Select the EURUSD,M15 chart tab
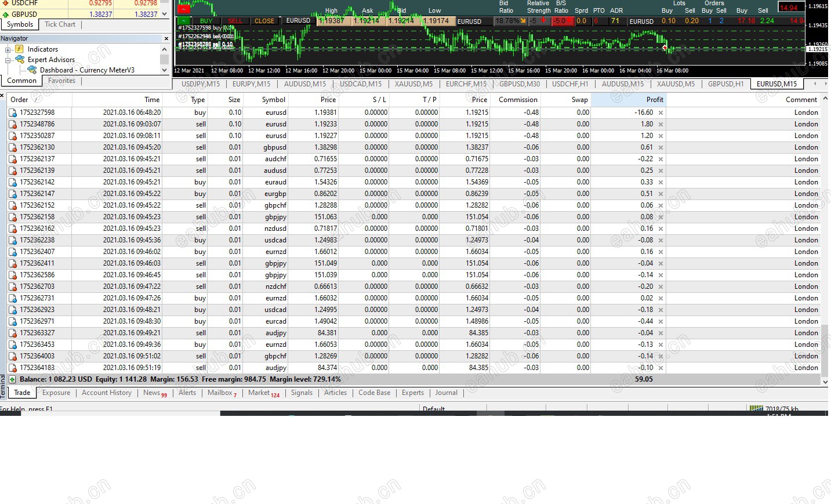The width and height of the screenshot is (831, 504). click(776, 84)
